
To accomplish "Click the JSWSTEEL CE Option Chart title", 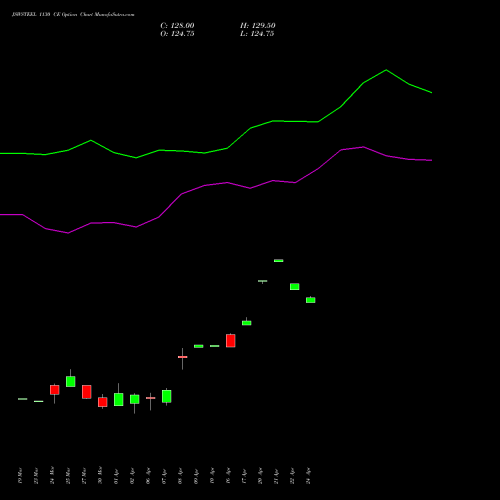I will (73, 15).
